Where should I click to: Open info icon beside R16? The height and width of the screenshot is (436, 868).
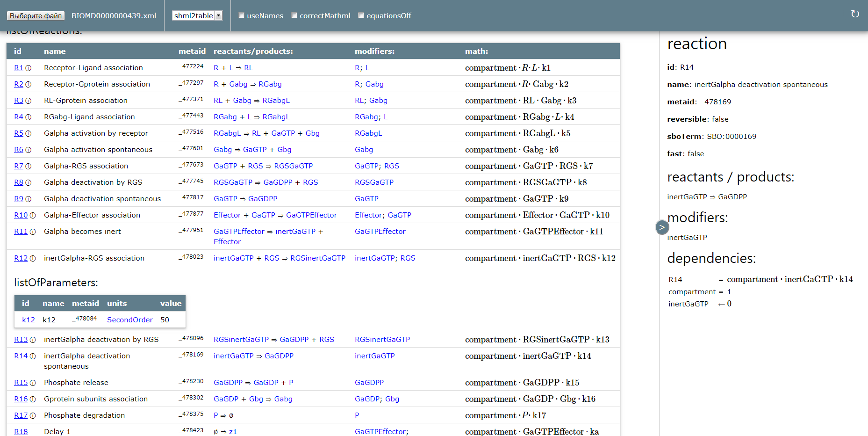(33, 399)
